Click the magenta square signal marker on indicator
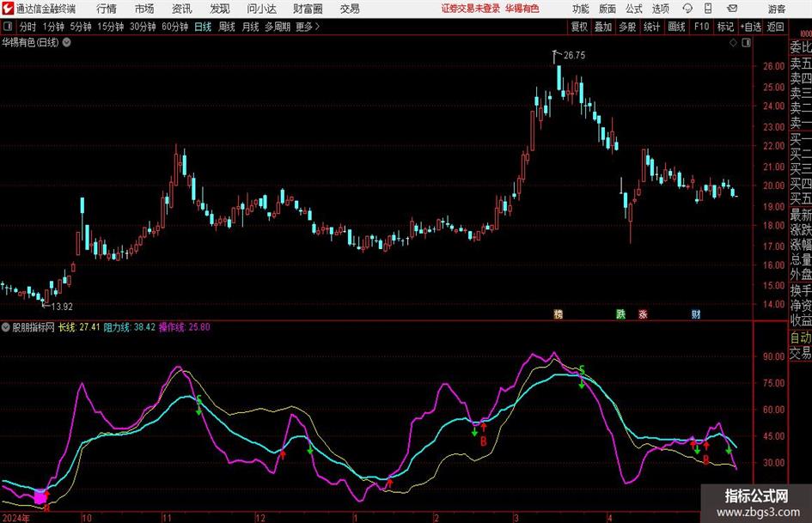Screen dimensions: 812x523 [x=40, y=497]
